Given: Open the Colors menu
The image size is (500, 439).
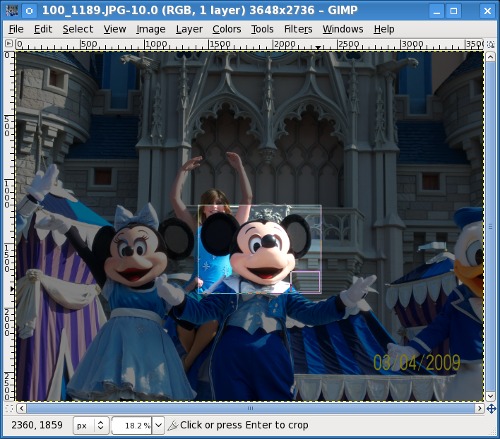Looking at the screenshot, I should coord(227,29).
